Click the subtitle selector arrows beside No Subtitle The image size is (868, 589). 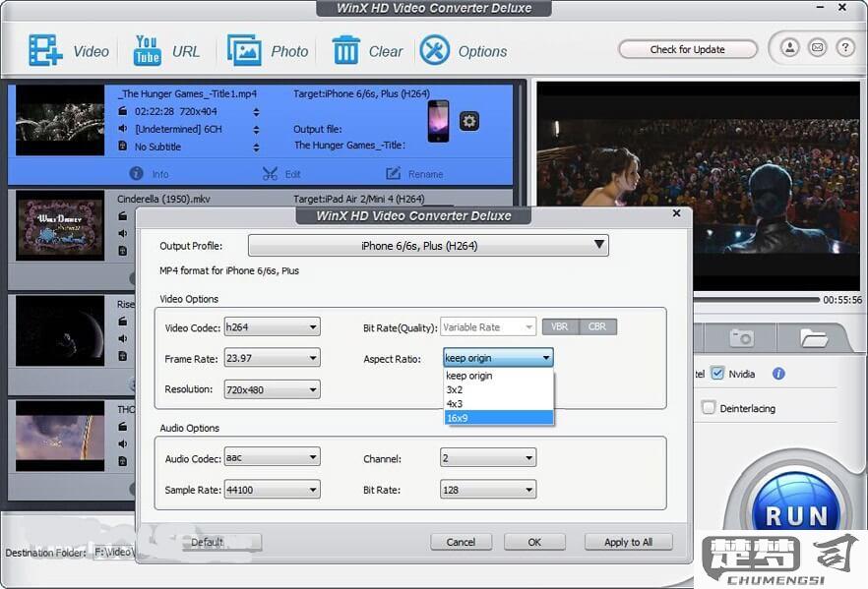(256, 147)
